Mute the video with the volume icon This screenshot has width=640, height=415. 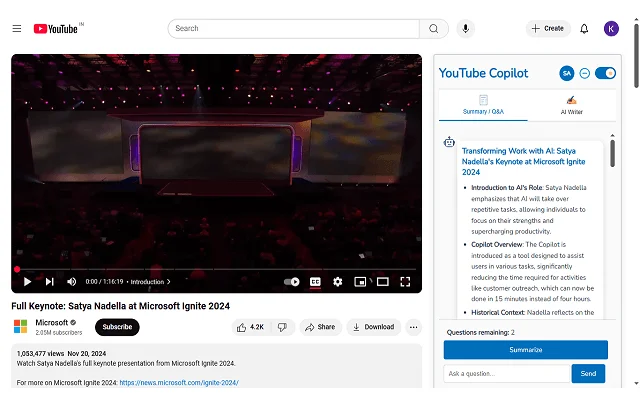(71, 282)
